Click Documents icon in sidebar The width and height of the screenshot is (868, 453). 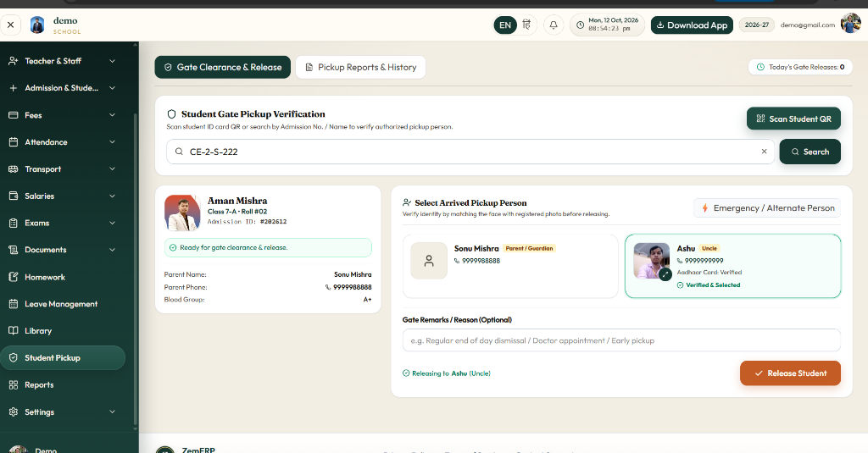(x=14, y=250)
